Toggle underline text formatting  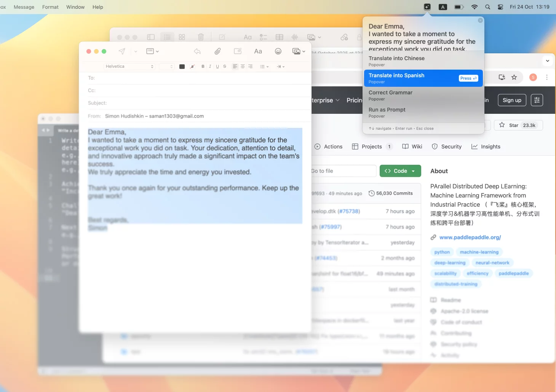tap(217, 67)
